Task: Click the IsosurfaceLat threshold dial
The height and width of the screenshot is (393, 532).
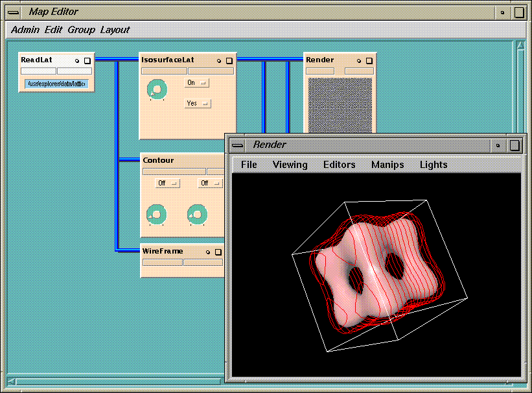Action: click(x=157, y=89)
